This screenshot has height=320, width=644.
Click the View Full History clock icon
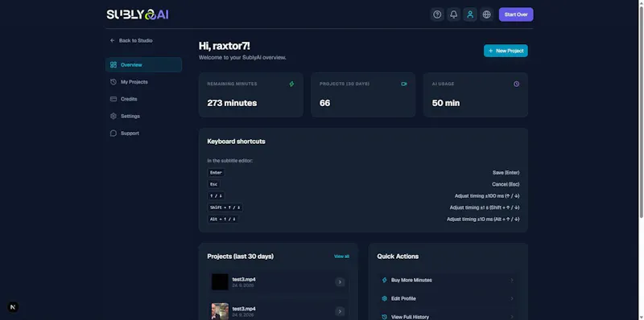point(385,317)
